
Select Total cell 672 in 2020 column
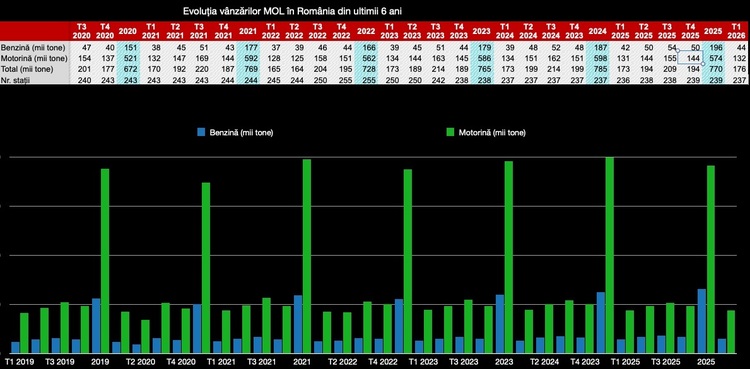tap(130, 69)
